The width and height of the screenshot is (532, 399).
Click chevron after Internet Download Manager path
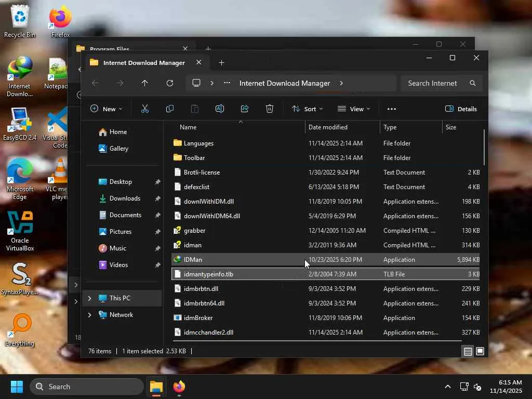click(x=341, y=83)
